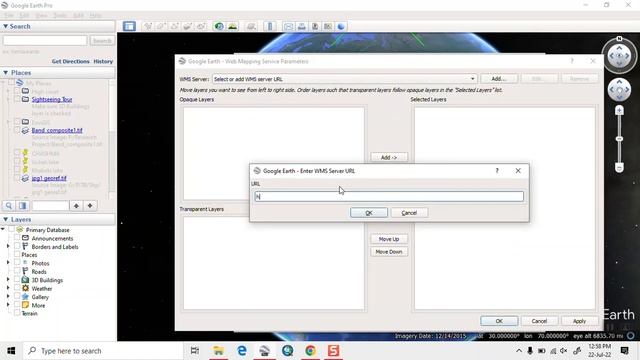
Task: Select the Add Polygon toolbar icon
Action: [x=161, y=27]
